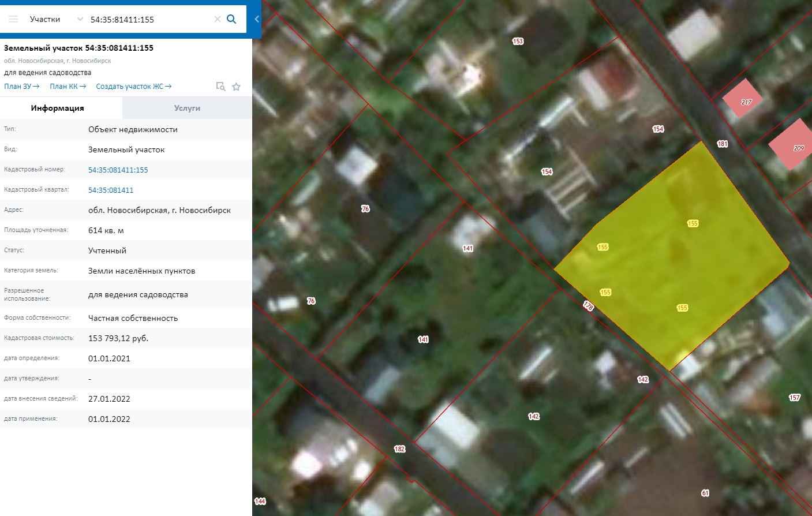Select the pink building labeled 209

pyautogui.click(x=792, y=144)
